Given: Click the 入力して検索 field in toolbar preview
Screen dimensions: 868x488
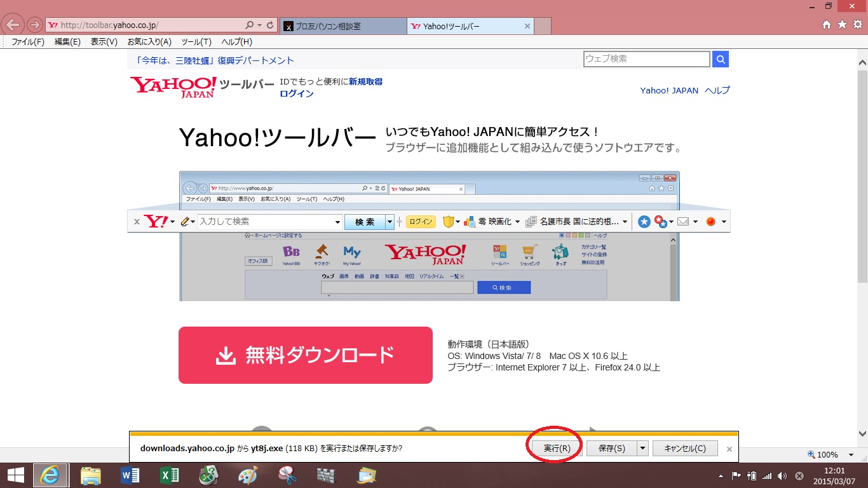Looking at the screenshot, I should coord(266,222).
